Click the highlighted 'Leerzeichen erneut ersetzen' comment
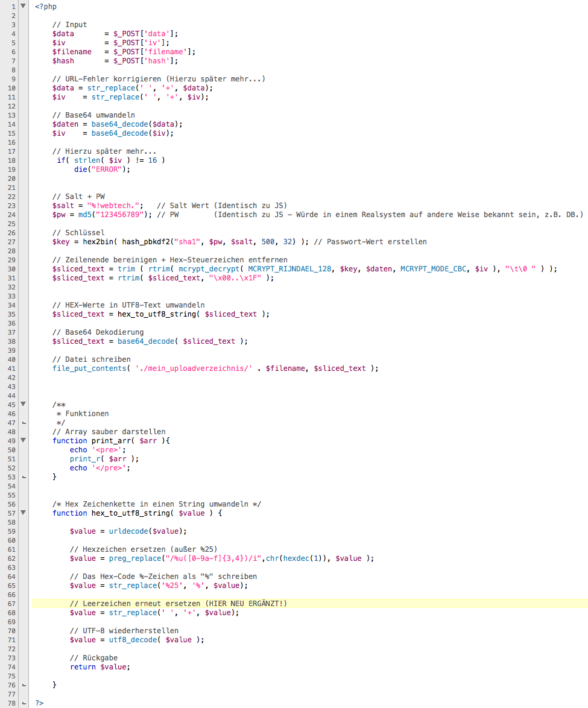588x708 pixels. coord(179,604)
